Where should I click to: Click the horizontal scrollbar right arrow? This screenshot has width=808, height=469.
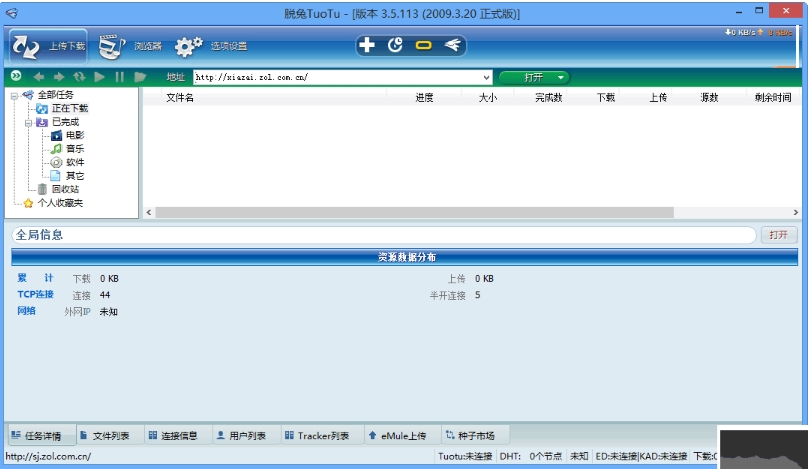click(796, 212)
